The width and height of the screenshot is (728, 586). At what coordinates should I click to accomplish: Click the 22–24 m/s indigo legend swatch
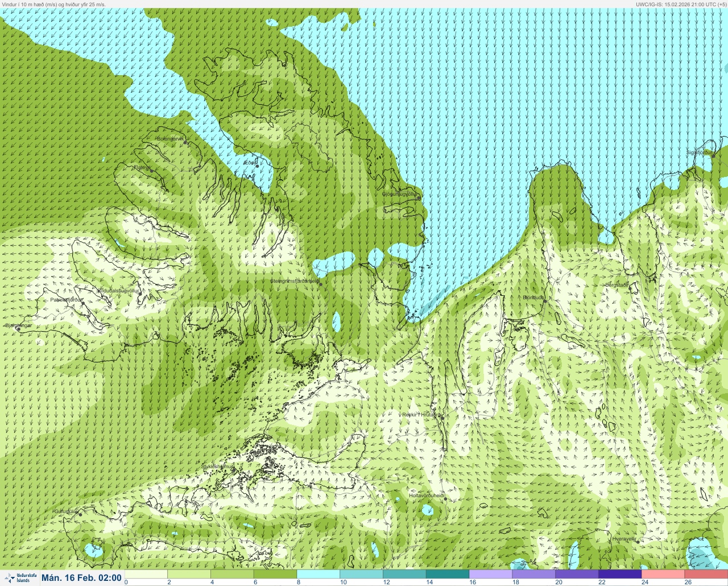pyautogui.click(x=620, y=574)
